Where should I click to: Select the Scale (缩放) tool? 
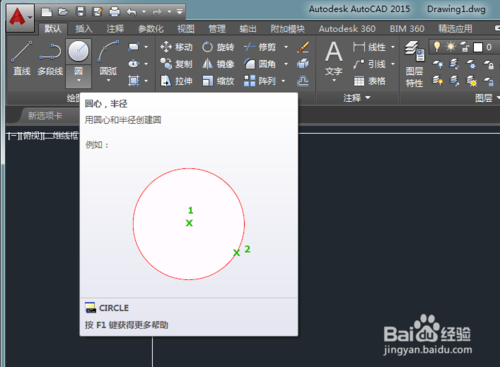(218, 81)
